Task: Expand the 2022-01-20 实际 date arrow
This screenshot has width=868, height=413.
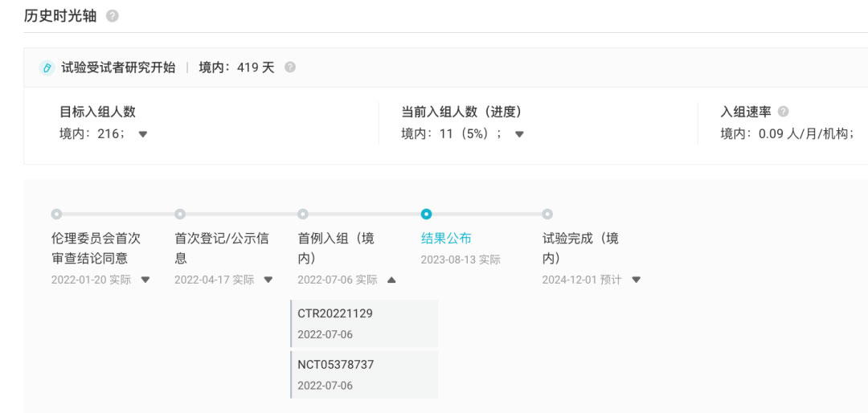Action: [145, 280]
